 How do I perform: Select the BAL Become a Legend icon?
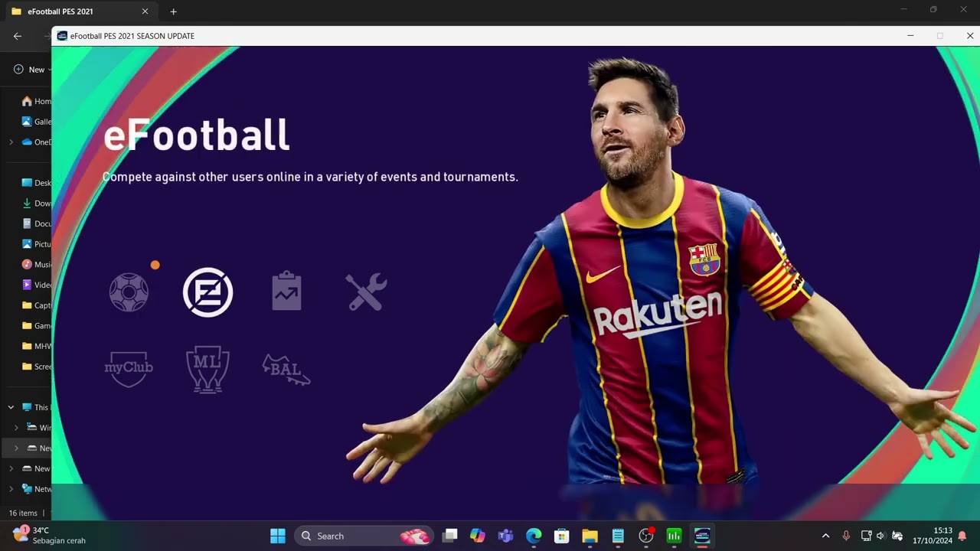(286, 370)
